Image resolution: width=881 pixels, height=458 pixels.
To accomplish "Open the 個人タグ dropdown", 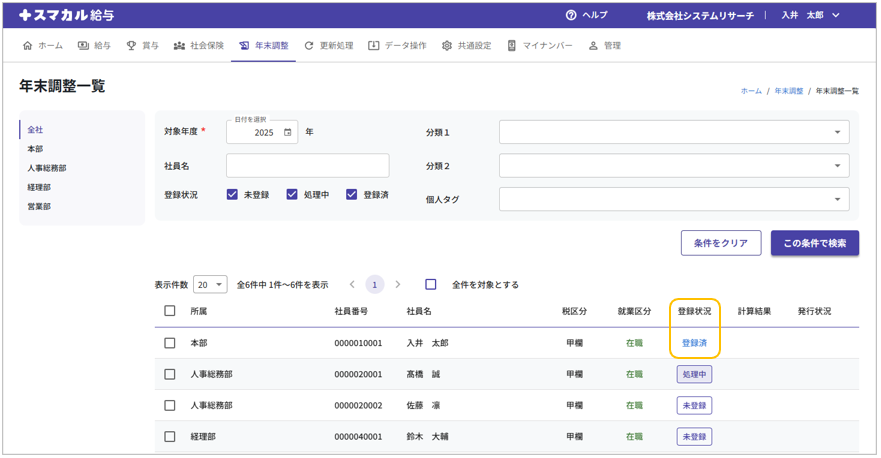I will [x=674, y=199].
